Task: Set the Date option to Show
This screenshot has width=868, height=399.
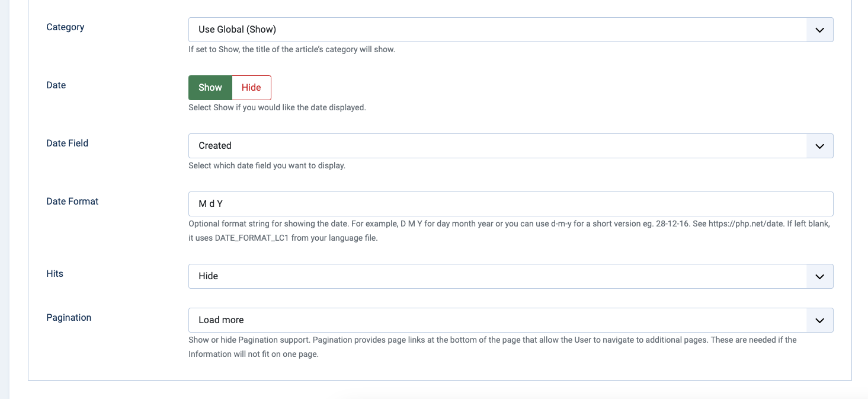Action: pos(210,88)
